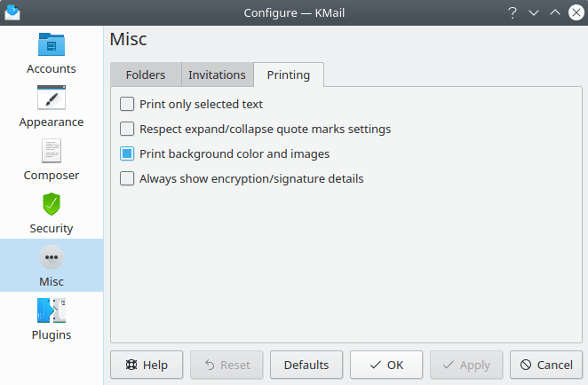
Task: Enable Print only selected text
Action: pos(127,104)
